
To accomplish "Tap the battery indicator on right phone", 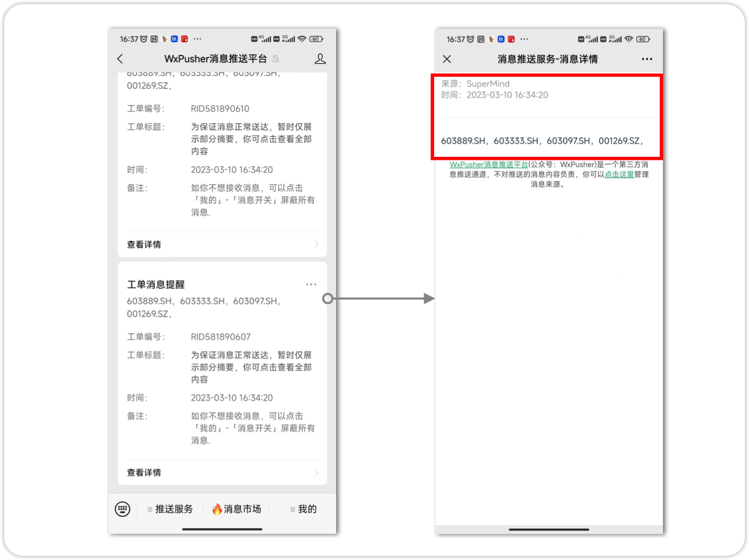I will (x=643, y=39).
